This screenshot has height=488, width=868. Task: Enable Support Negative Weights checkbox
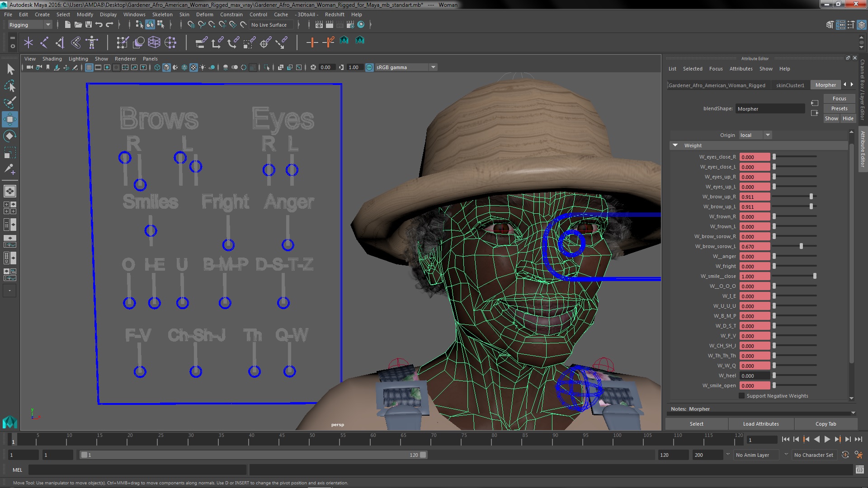741,396
